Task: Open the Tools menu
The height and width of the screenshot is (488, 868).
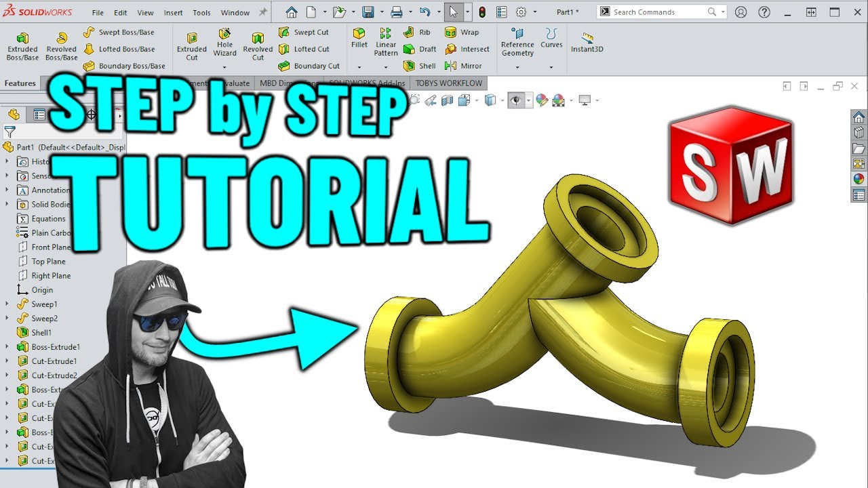Action: [201, 13]
